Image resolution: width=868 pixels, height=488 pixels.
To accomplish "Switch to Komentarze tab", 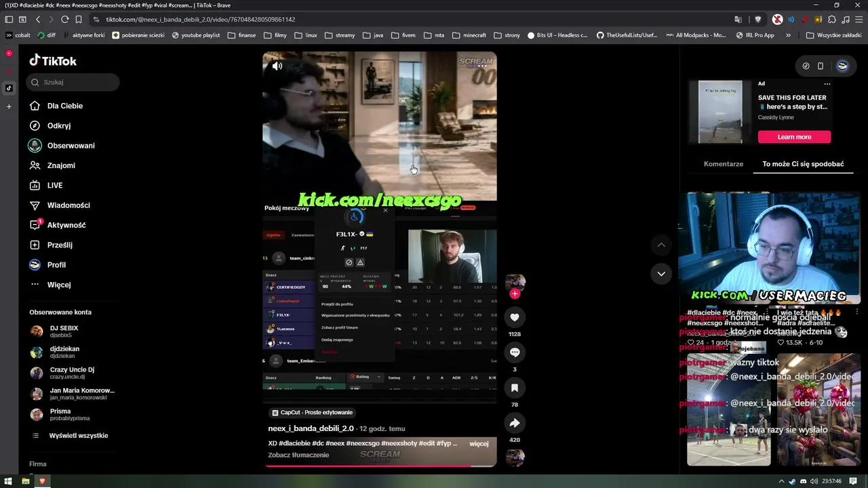I will (x=724, y=164).
